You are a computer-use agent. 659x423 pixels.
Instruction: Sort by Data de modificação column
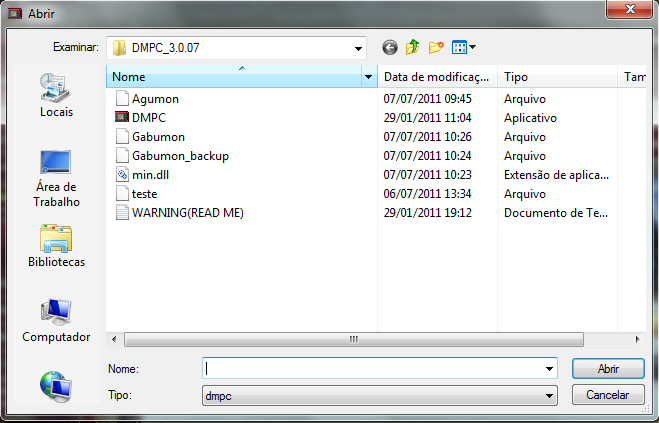coord(437,76)
